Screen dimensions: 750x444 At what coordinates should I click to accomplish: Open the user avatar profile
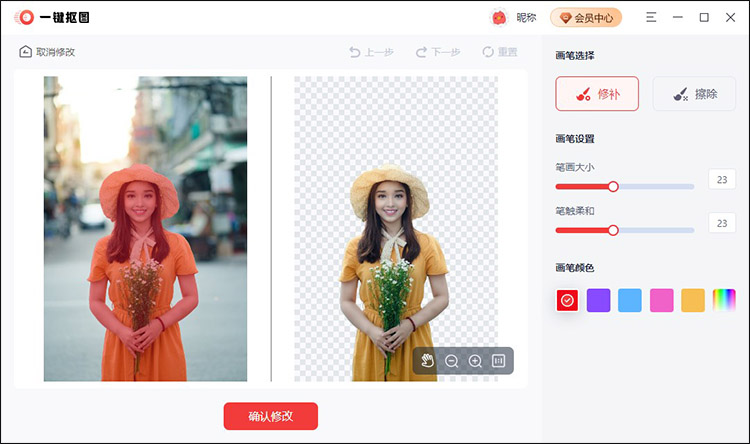pyautogui.click(x=499, y=18)
